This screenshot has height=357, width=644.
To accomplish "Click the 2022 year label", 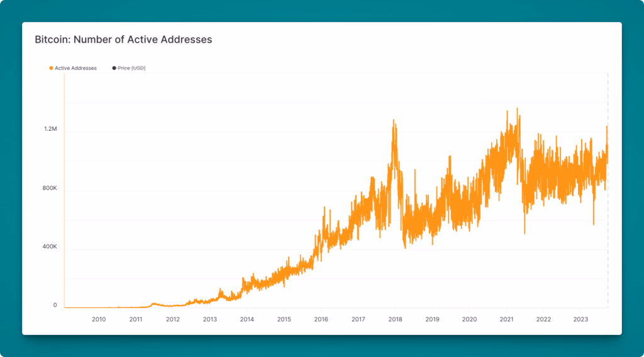I will (543, 319).
